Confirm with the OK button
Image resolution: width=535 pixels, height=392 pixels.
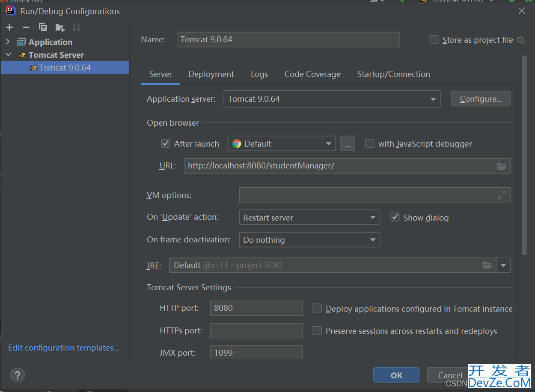[x=396, y=375]
